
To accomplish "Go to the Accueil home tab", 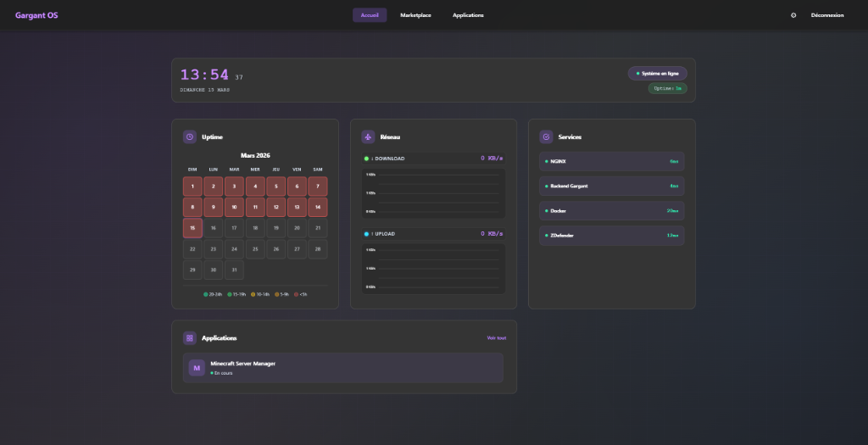I will coord(370,15).
